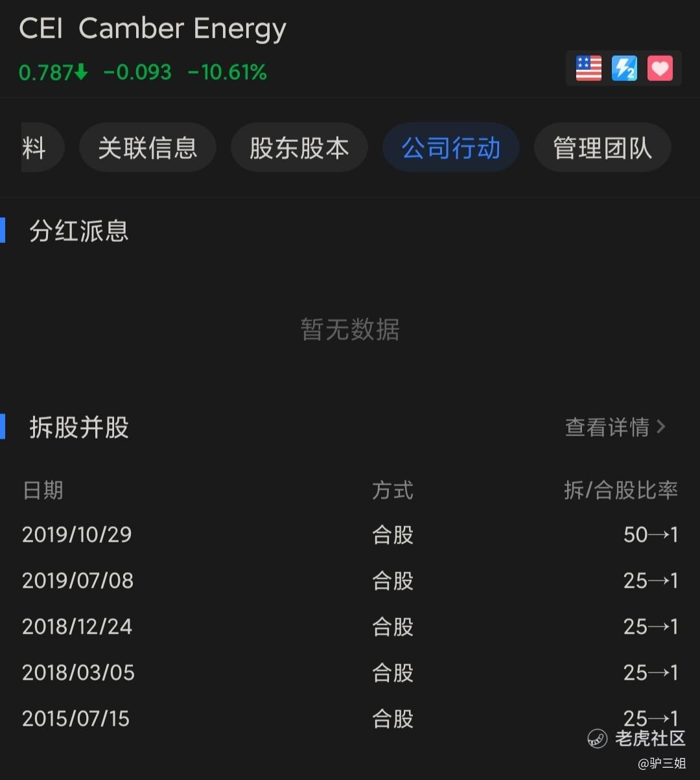Open the 关联信息 tab
Image resolution: width=700 pixels, height=780 pixels.
pos(148,148)
